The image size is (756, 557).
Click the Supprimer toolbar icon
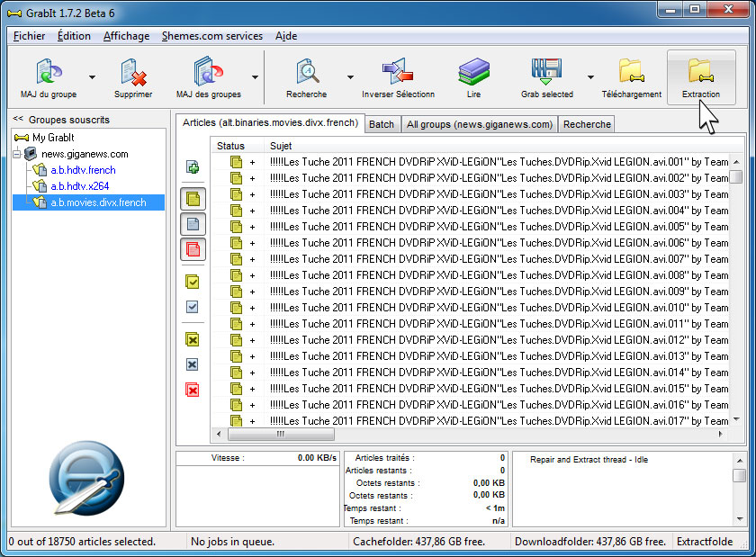133,72
